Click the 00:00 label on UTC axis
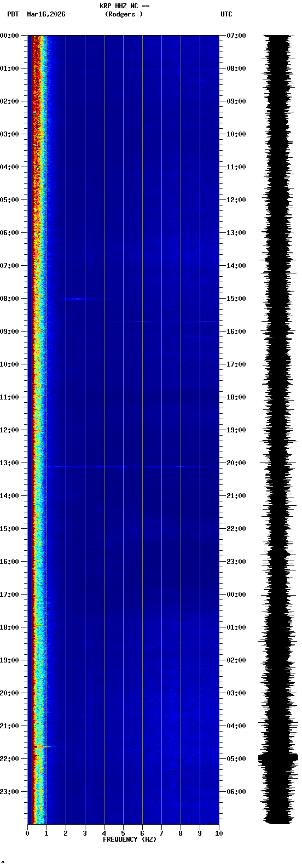Screen dimensions: 302x868 coord(236,595)
